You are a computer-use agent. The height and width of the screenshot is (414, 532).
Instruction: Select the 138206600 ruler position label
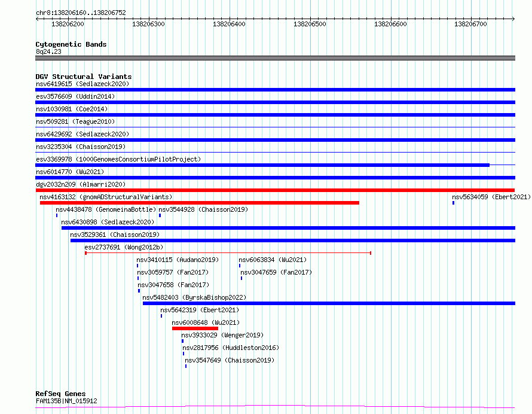pos(390,24)
